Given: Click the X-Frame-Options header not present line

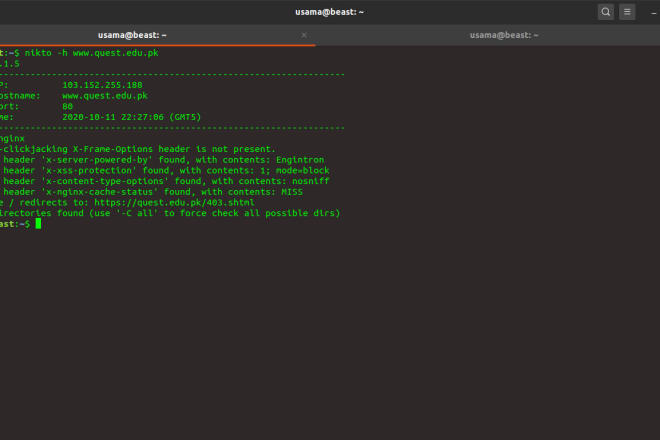Looking at the screenshot, I should pos(138,149).
